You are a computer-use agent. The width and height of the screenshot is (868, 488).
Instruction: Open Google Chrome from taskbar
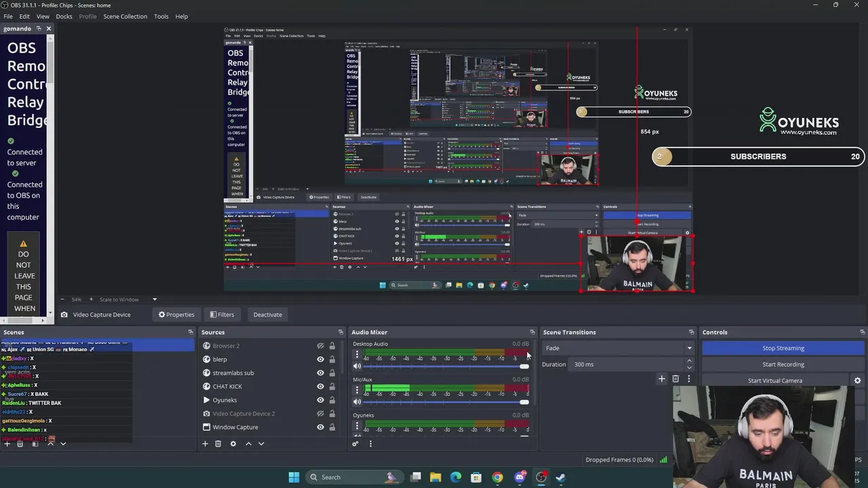tap(497, 477)
